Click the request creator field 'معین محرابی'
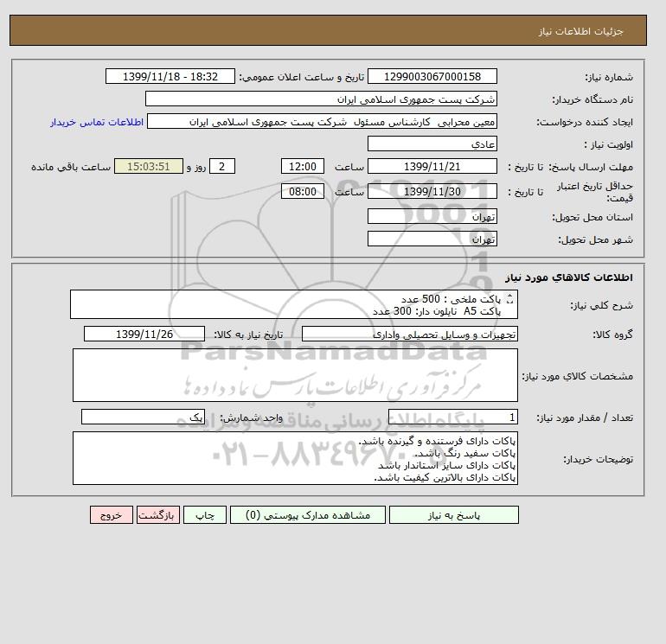The height and width of the screenshot is (644, 666). (322, 121)
